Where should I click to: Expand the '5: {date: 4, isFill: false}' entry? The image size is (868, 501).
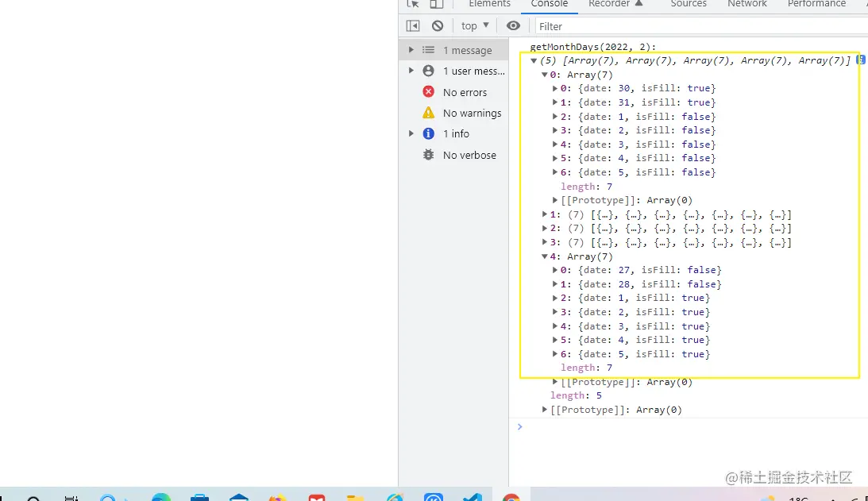pos(554,158)
